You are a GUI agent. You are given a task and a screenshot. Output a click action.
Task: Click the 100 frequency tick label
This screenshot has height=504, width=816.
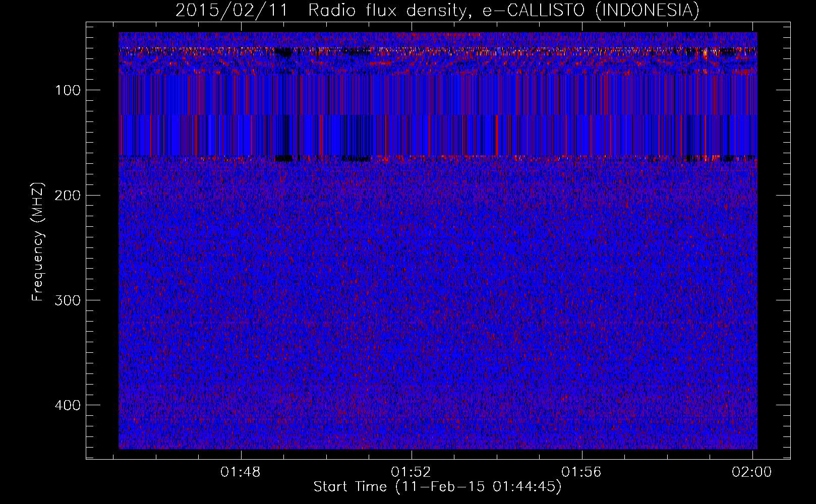coord(68,90)
